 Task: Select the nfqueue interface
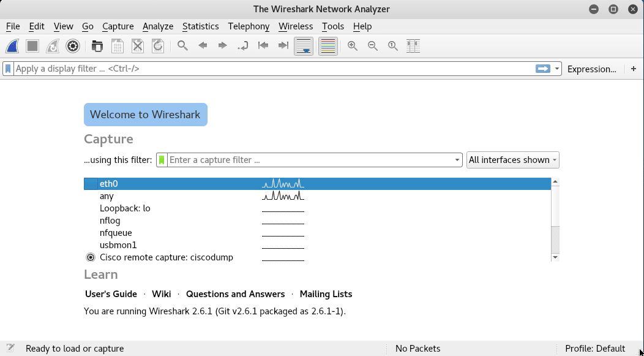[317, 233]
